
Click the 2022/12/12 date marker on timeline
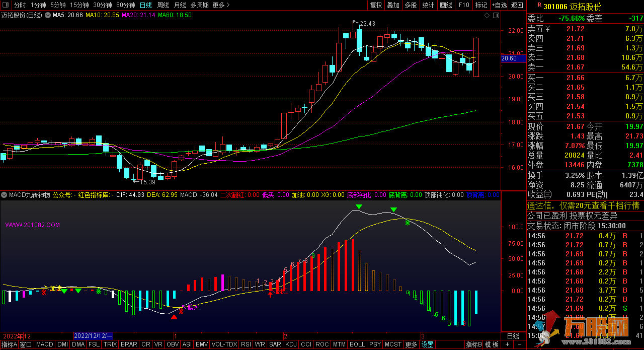click(94, 336)
